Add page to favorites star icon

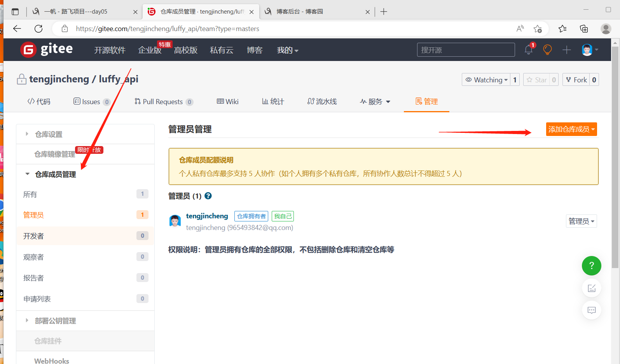(x=538, y=28)
